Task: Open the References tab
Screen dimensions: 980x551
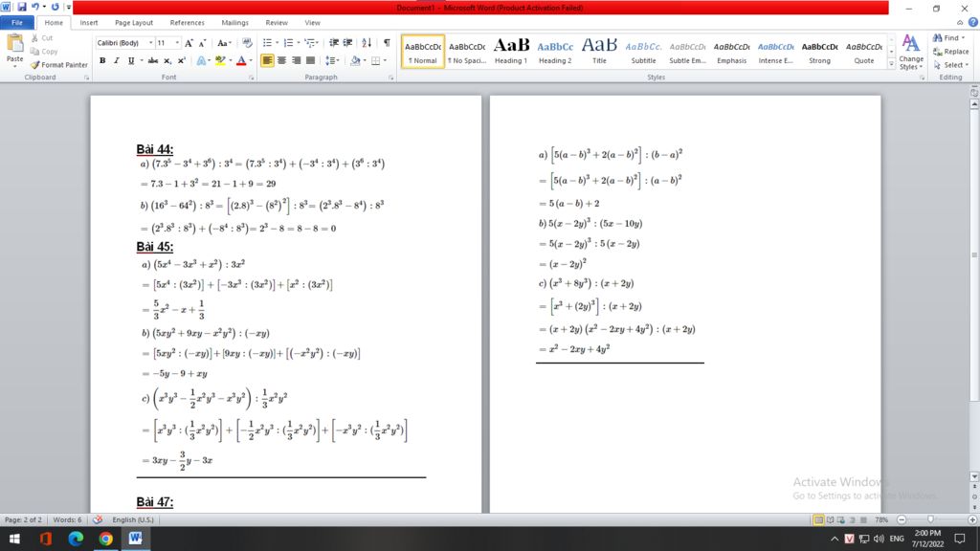Action: pyautogui.click(x=187, y=23)
